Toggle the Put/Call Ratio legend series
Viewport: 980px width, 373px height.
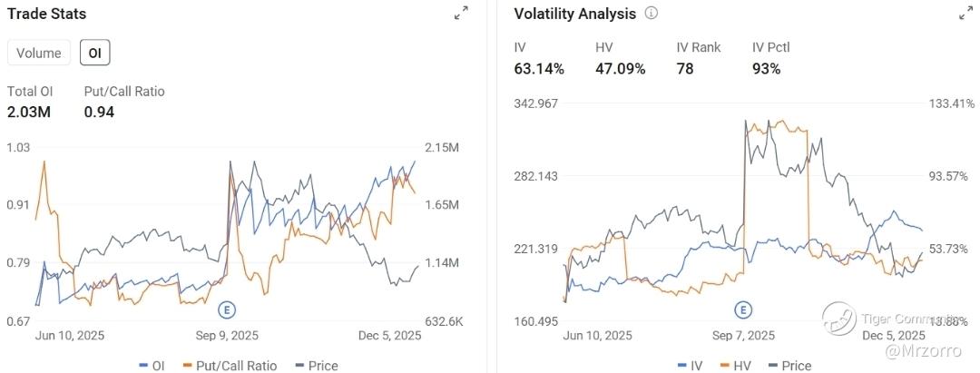click(x=230, y=366)
